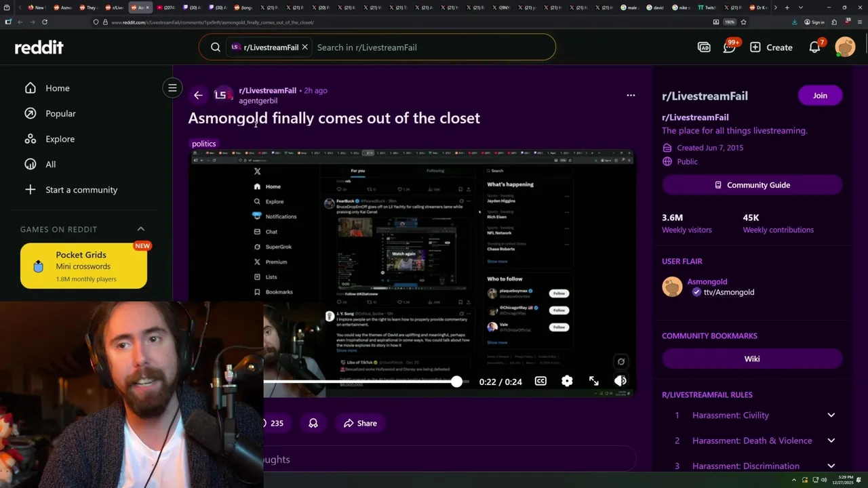Seek the video progress bar handle
This screenshot has width=868, height=488.
coord(456,382)
